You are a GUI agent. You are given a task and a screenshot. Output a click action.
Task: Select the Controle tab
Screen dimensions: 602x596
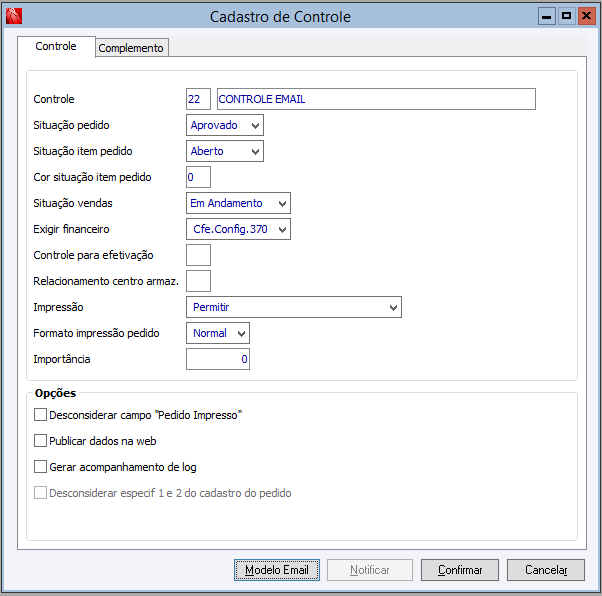click(56, 46)
